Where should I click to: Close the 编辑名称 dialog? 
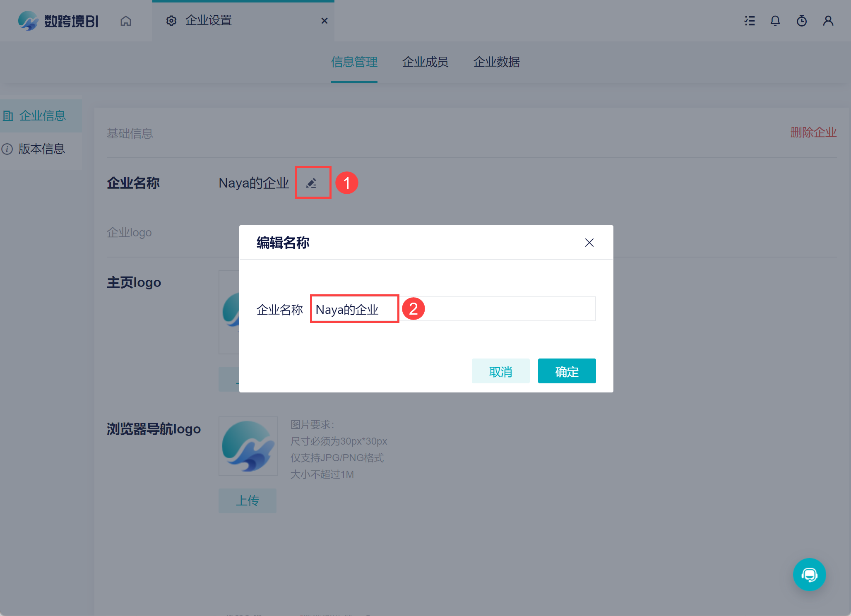point(589,243)
